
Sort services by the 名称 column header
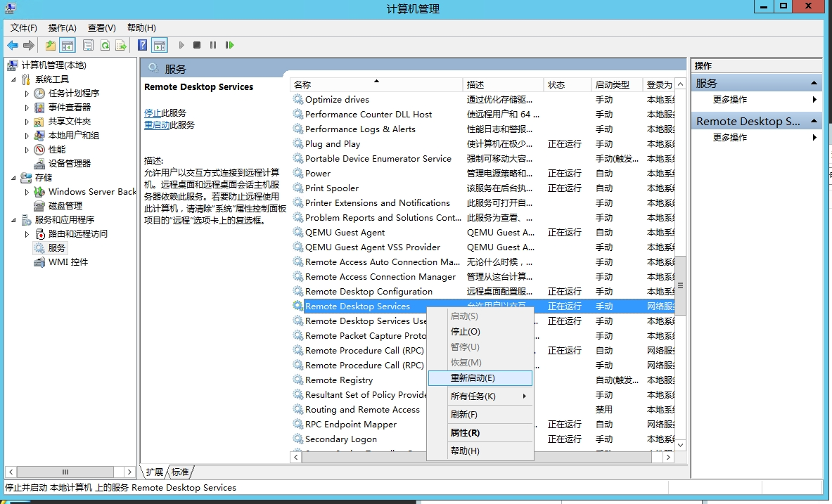point(375,84)
